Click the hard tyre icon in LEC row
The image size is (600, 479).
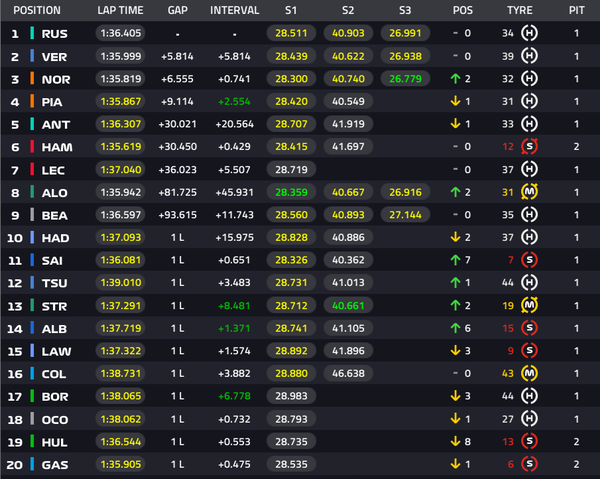coord(529,169)
